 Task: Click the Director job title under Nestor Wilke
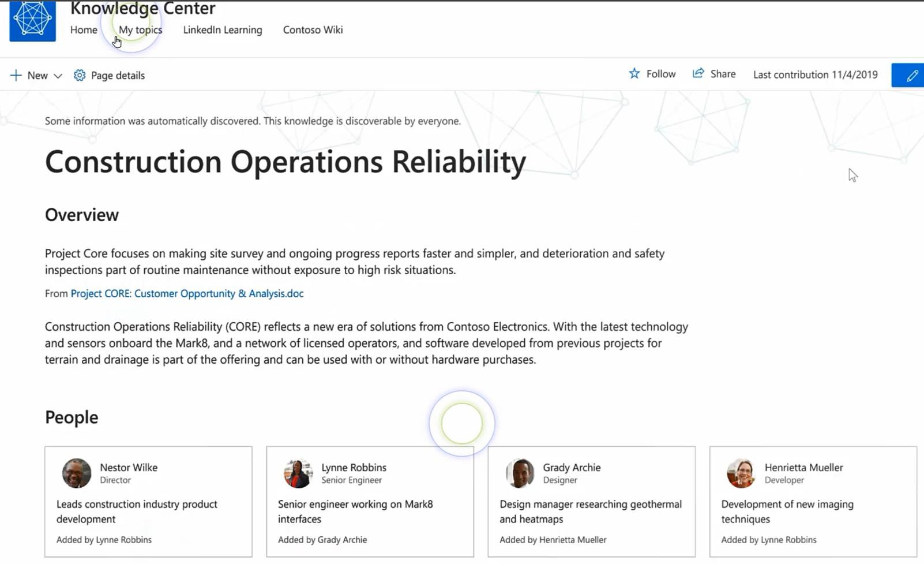pyautogui.click(x=115, y=480)
